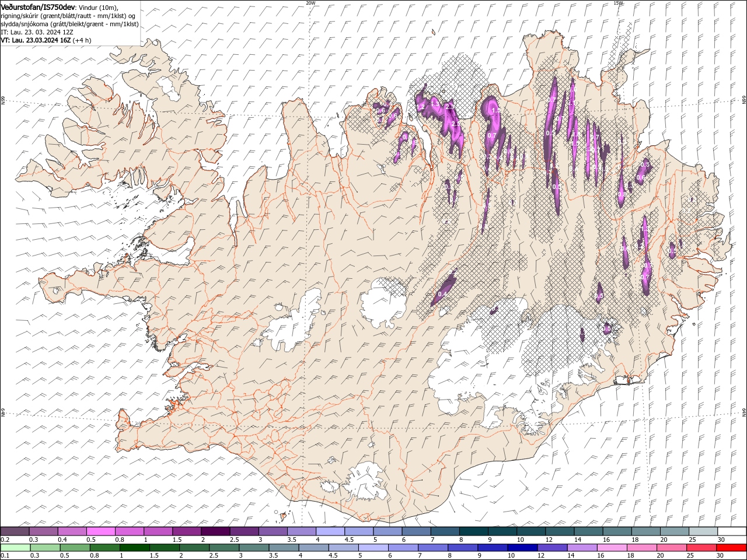Viewport: 747px width, 560px height.
Task: Select the 0.8 dark green rain legend swatch
Action: (x=104, y=548)
